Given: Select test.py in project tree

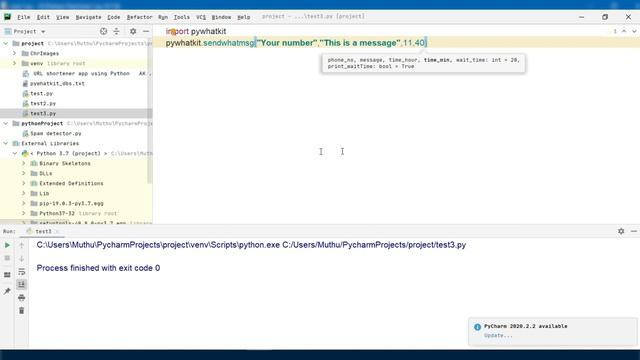Looking at the screenshot, I should pyautogui.click(x=41, y=93).
